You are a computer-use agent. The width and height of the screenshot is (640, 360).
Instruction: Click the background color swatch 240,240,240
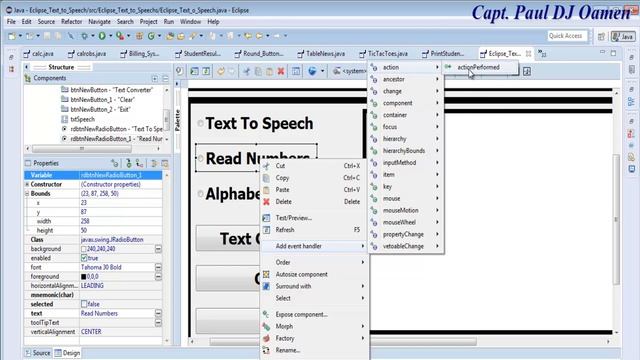[83, 249]
